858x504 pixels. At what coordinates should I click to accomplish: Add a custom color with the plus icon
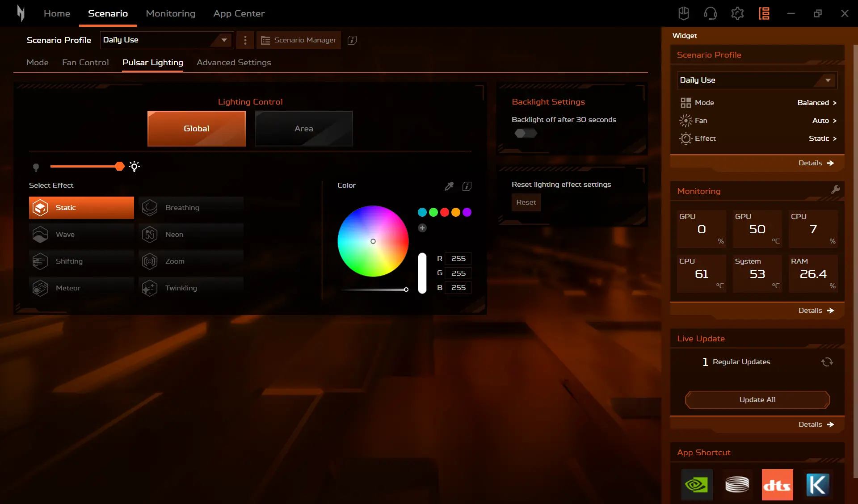pyautogui.click(x=422, y=228)
